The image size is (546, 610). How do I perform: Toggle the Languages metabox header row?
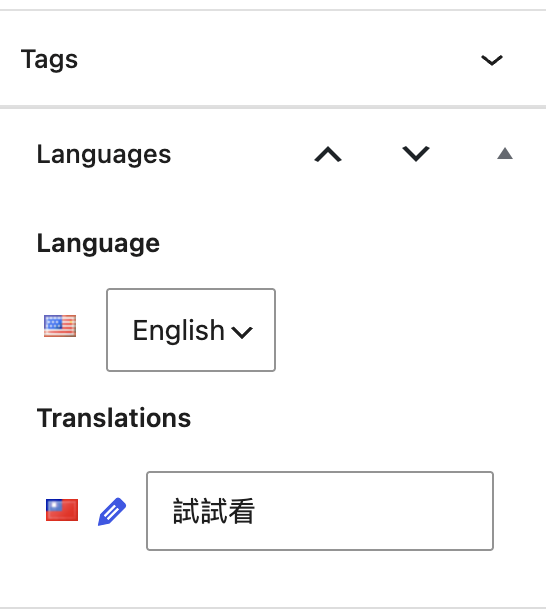tap(273, 154)
